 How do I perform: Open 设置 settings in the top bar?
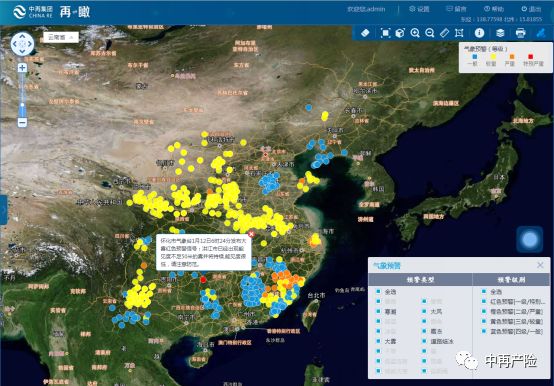pyautogui.click(x=419, y=9)
